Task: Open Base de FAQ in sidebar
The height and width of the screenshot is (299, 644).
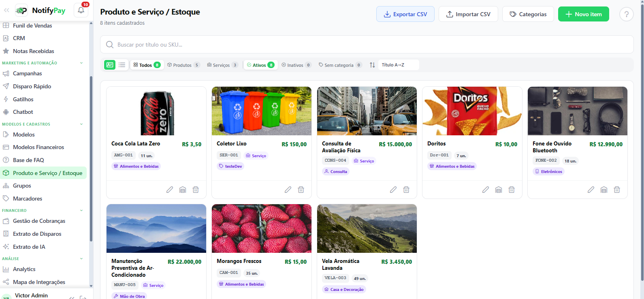Action: point(43,160)
